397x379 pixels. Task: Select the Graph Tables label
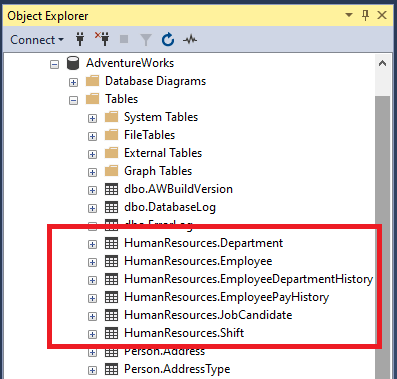pos(158,171)
